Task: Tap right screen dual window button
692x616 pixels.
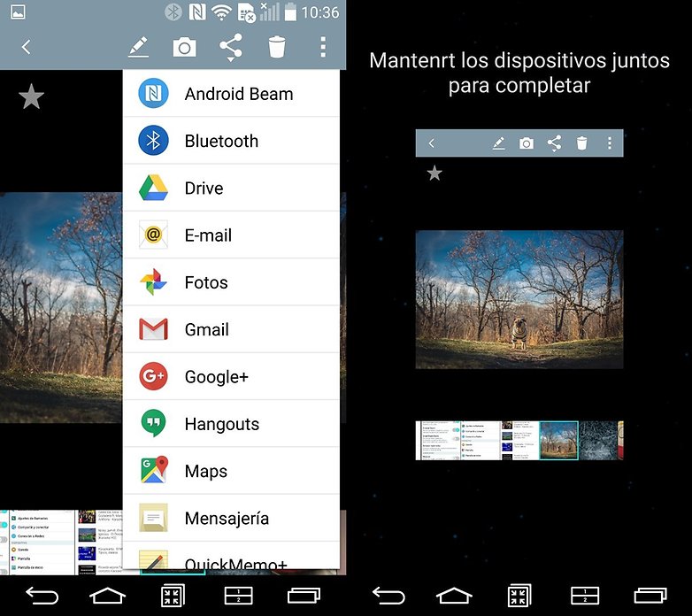Action: point(585,596)
